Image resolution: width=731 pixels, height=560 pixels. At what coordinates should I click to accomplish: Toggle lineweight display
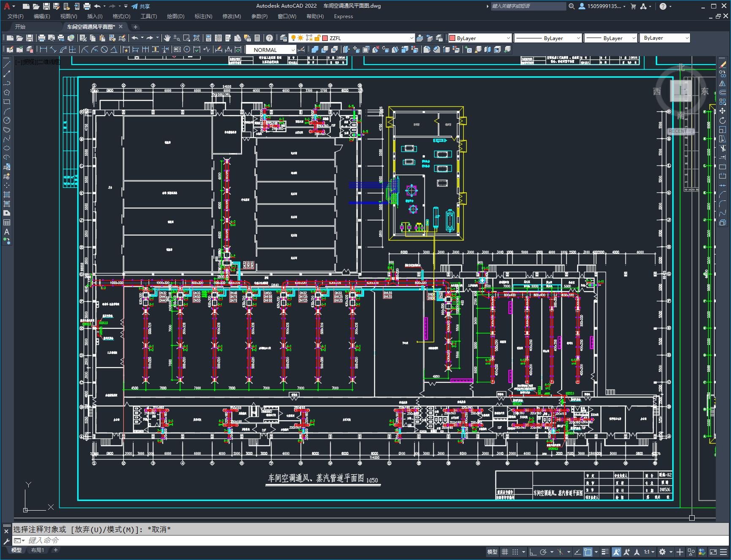[x=605, y=552]
